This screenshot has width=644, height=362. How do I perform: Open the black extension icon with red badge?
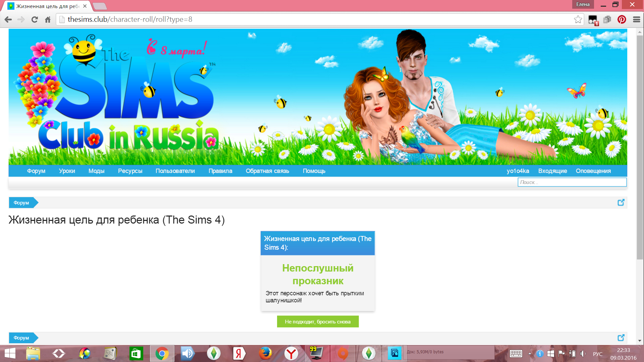[x=593, y=20]
